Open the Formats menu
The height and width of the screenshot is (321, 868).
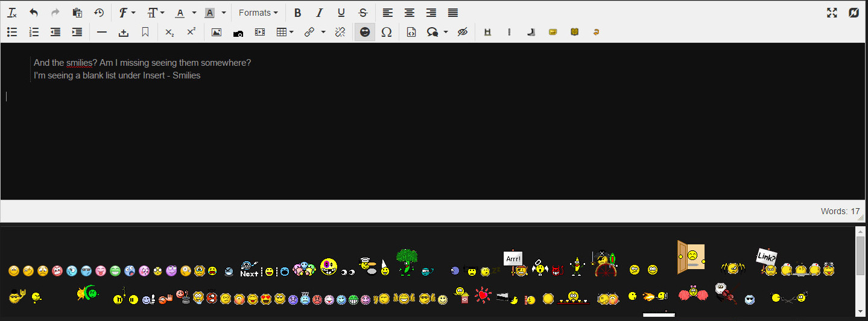tap(258, 13)
